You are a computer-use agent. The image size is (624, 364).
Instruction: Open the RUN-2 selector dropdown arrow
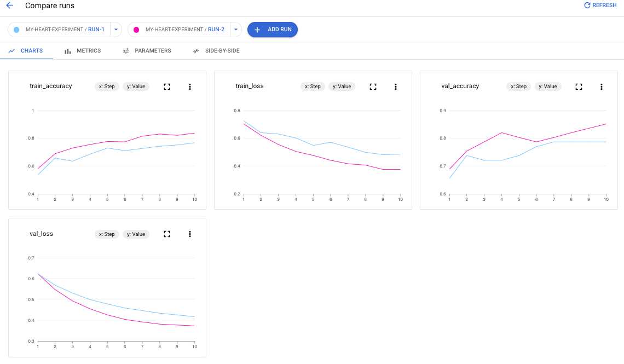(235, 29)
